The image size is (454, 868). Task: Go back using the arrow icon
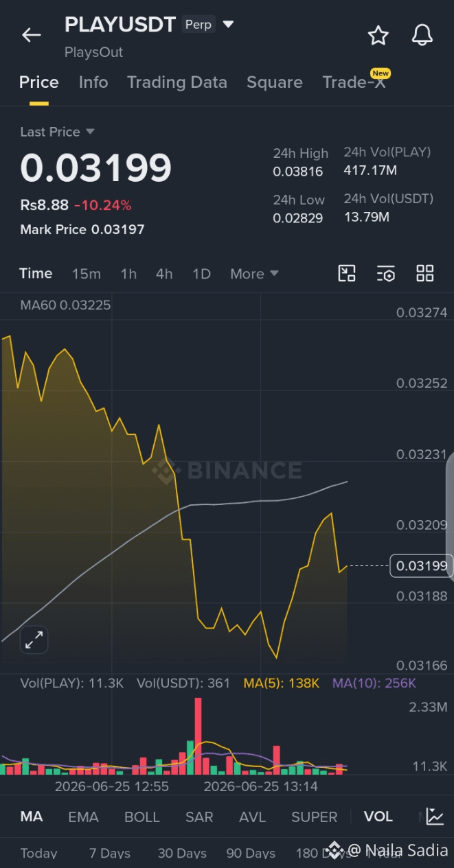click(32, 35)
